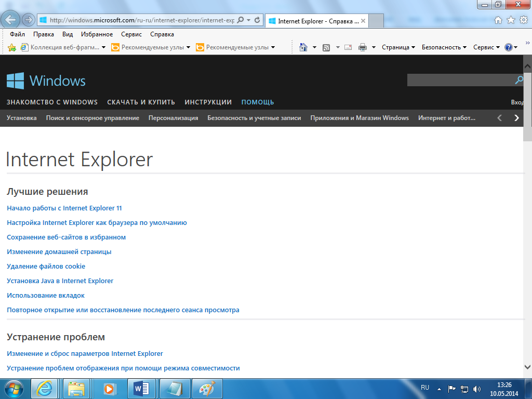Open Paint from the taskbar
This screenshot has width=532, height=399.
[207, 389]
